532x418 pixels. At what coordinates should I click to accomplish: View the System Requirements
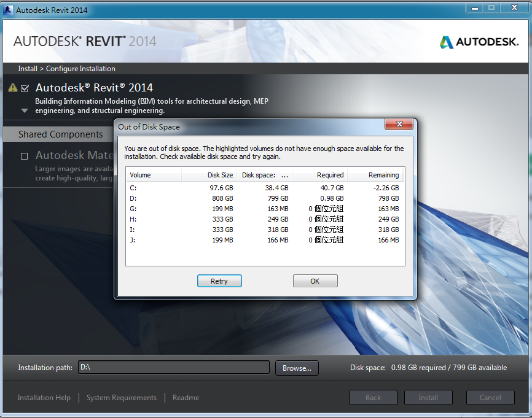click(x=121, y=397)
